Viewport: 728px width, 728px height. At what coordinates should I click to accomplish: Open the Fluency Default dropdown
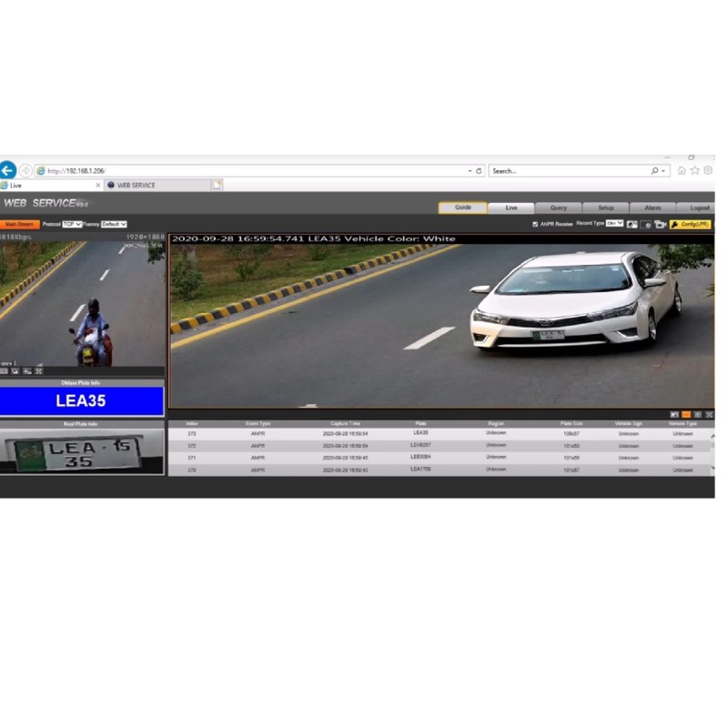(114, 224)
